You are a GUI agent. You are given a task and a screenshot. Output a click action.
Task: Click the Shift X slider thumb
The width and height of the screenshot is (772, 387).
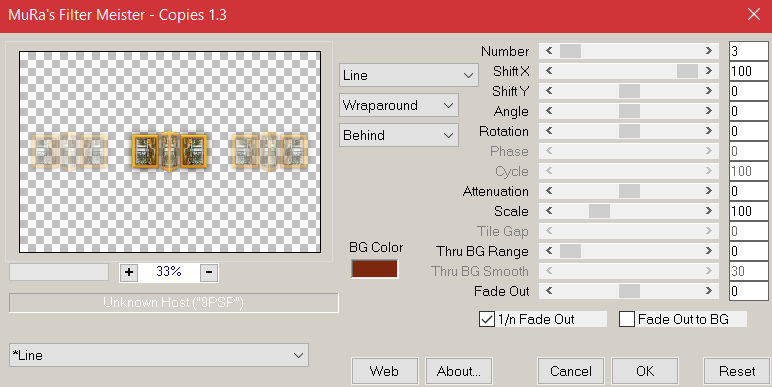coord(687,71)
